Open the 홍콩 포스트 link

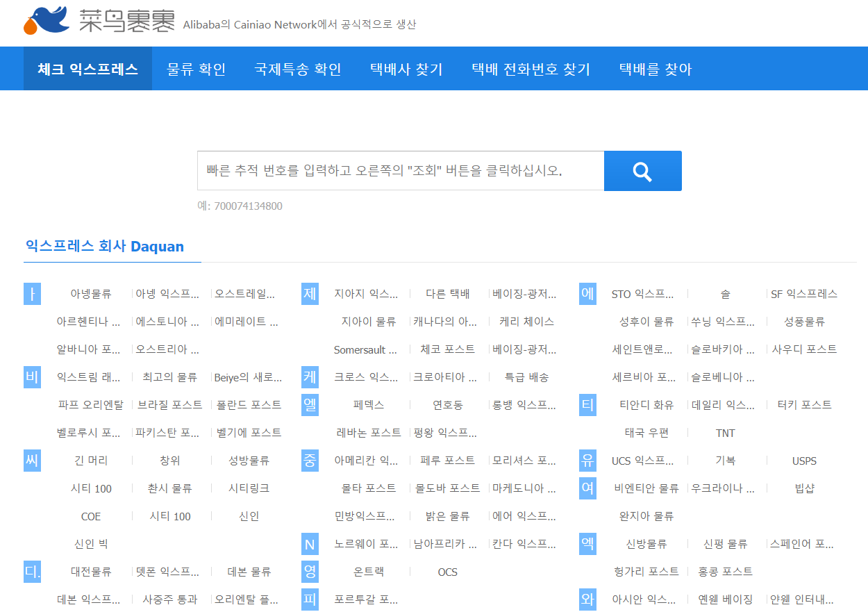pyautogui.click(x=725, y=572)
